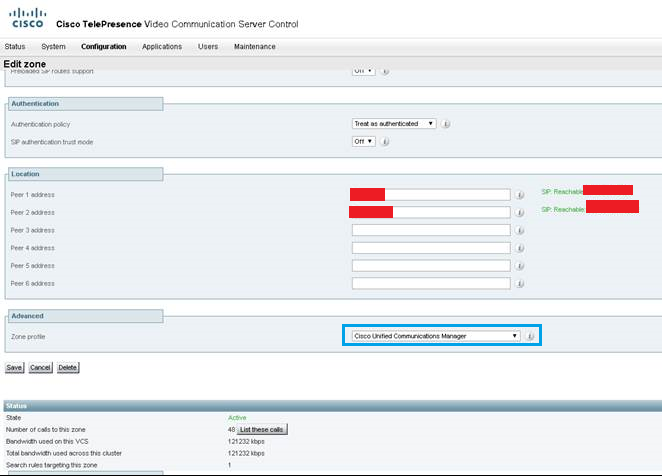Click the Delete button
The width and height of the screenshot is (662, 476).
(68, 367)
